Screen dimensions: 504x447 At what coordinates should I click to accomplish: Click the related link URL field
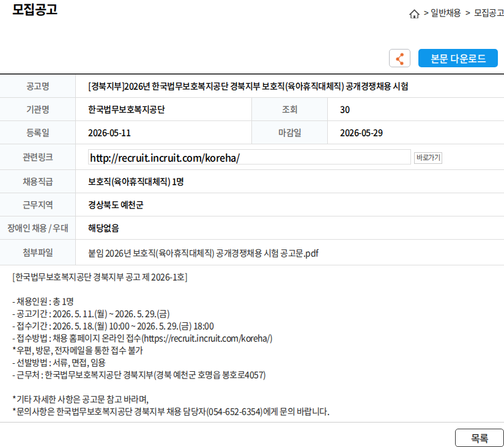(x=249, y=157)
